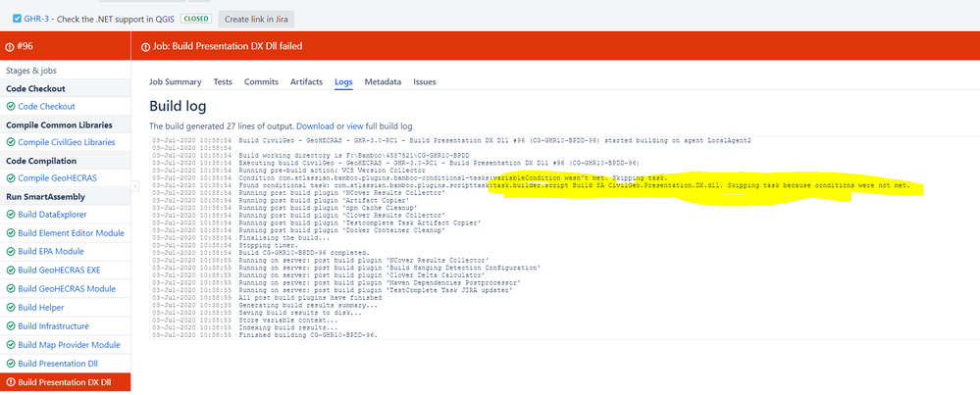Open the Build EPA Module job
The height and width of the screenshot is (395, 980).
coord(51,252)
